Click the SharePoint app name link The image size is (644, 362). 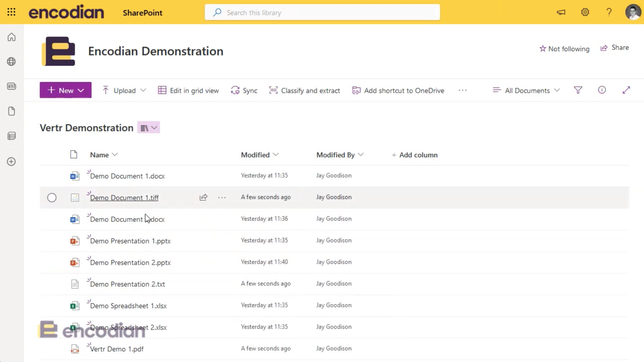(143, 13)
